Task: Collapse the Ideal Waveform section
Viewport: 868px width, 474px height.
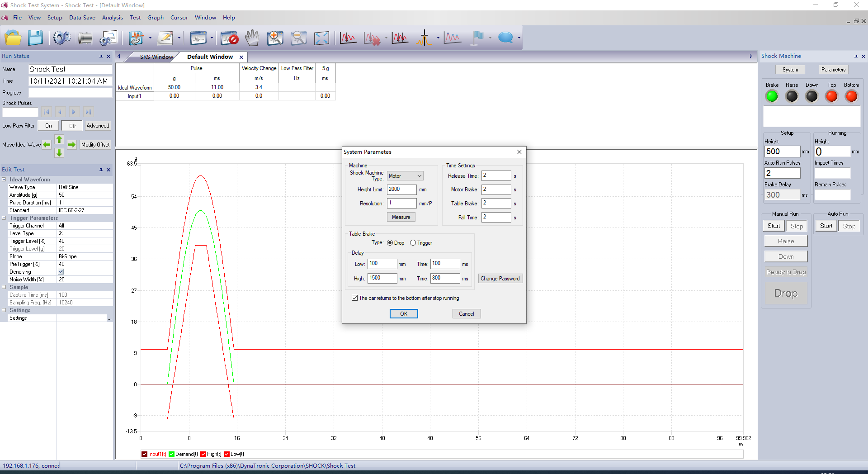Action: coord(4,180)
